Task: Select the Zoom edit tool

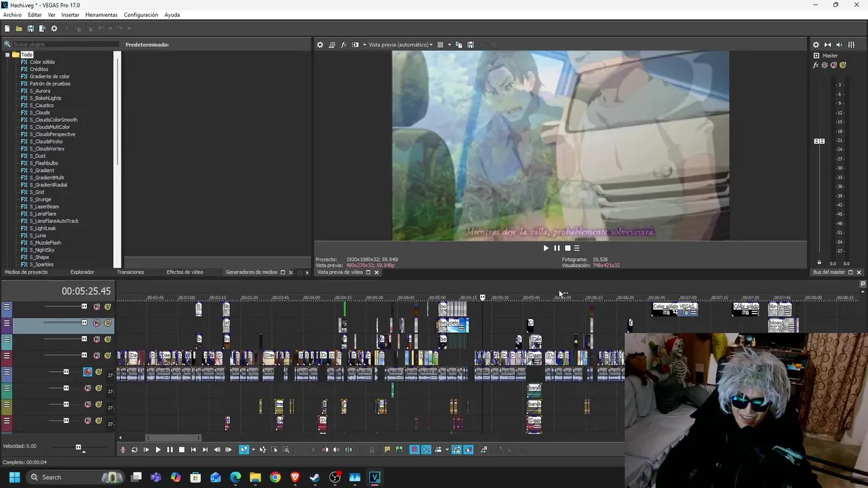Action: click(286, 449)
